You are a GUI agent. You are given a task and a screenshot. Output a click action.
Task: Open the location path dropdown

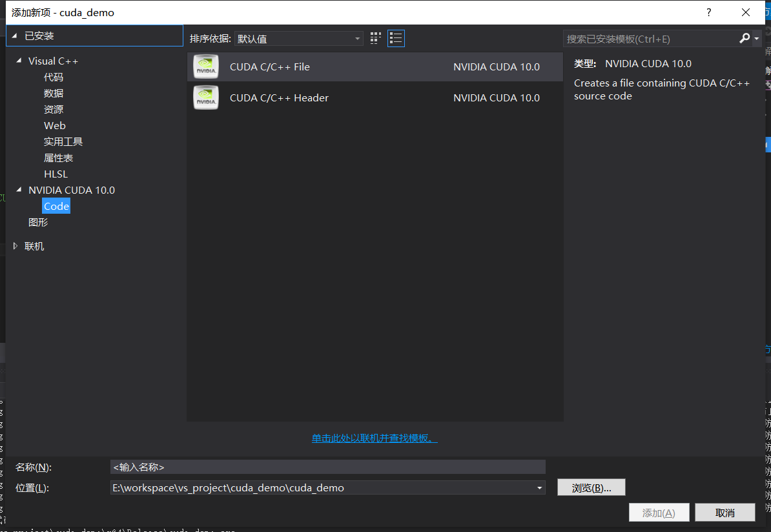(539, 487)
